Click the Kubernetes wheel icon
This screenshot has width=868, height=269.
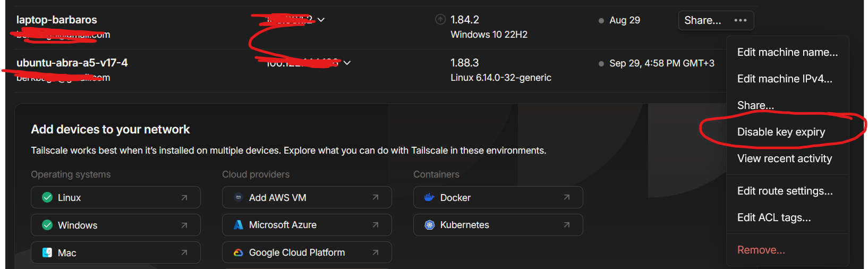click(x=430, y=225)
